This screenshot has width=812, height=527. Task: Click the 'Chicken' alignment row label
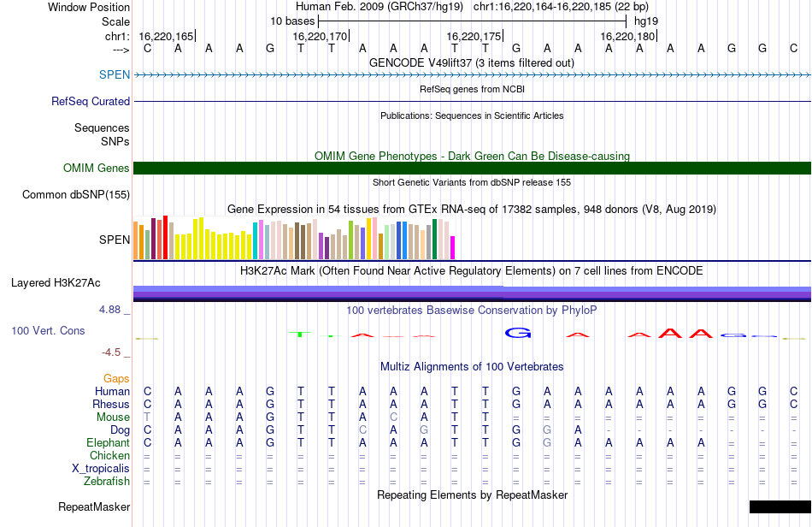click(109, 455)
